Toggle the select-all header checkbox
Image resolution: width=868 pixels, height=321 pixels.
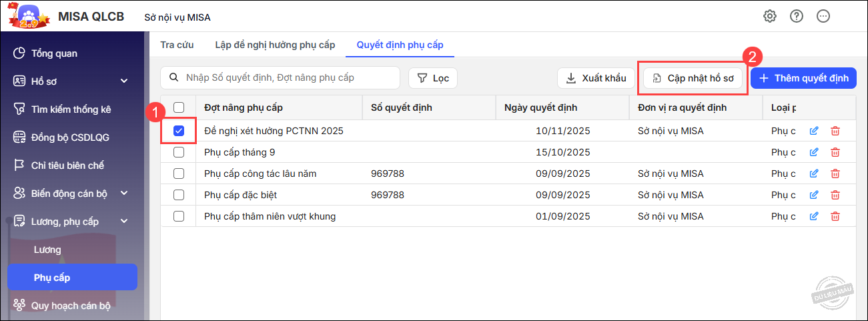[x=179, y=107]
